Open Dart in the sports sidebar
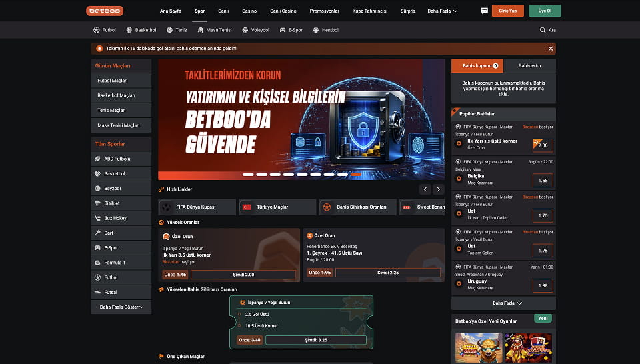This screenshot has height=364, width=640. 121,233
